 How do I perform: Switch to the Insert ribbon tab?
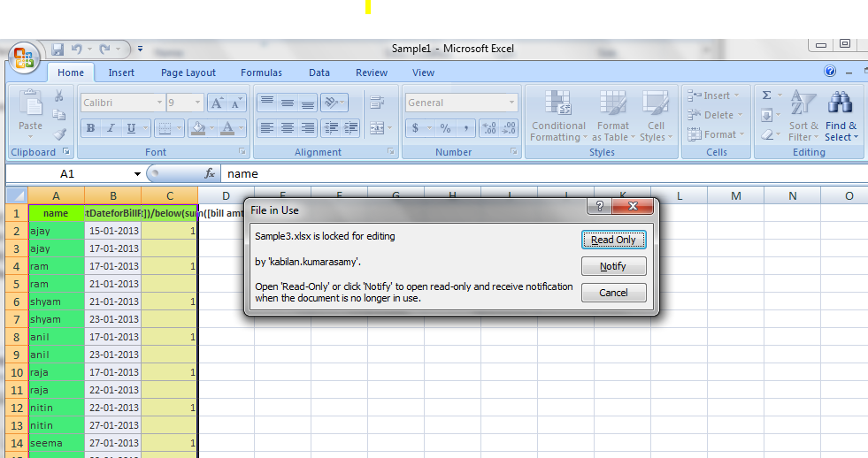point(121,73)
